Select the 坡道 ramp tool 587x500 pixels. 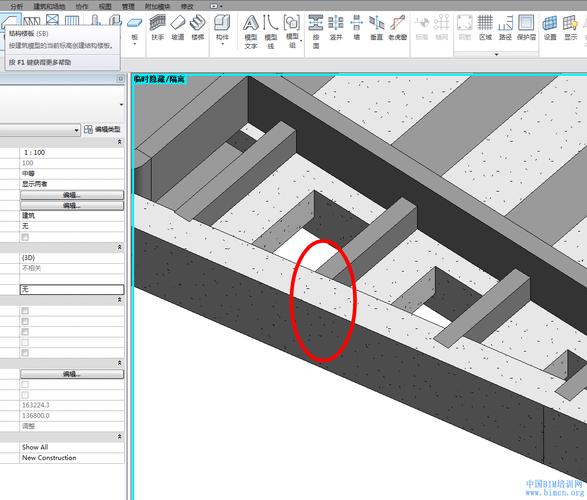pyautogui.click(x=178, y=27)
